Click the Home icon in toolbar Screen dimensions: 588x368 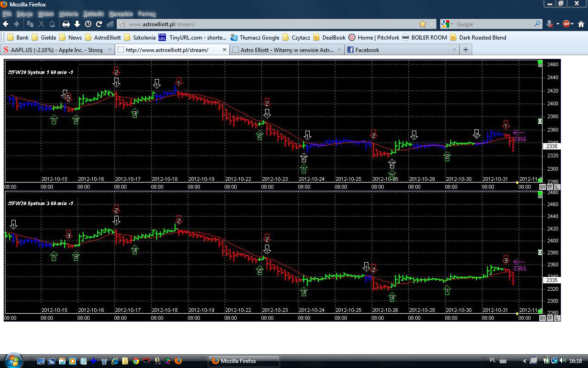point(581,24)
